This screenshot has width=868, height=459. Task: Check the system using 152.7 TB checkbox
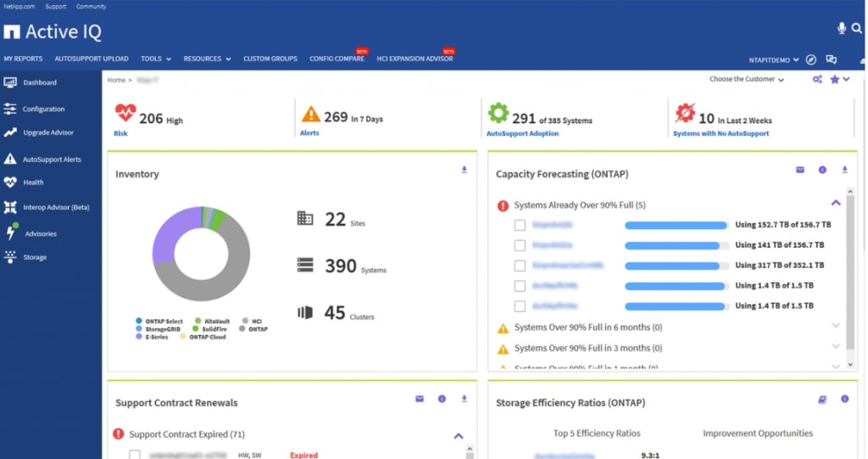pos(520,226)
